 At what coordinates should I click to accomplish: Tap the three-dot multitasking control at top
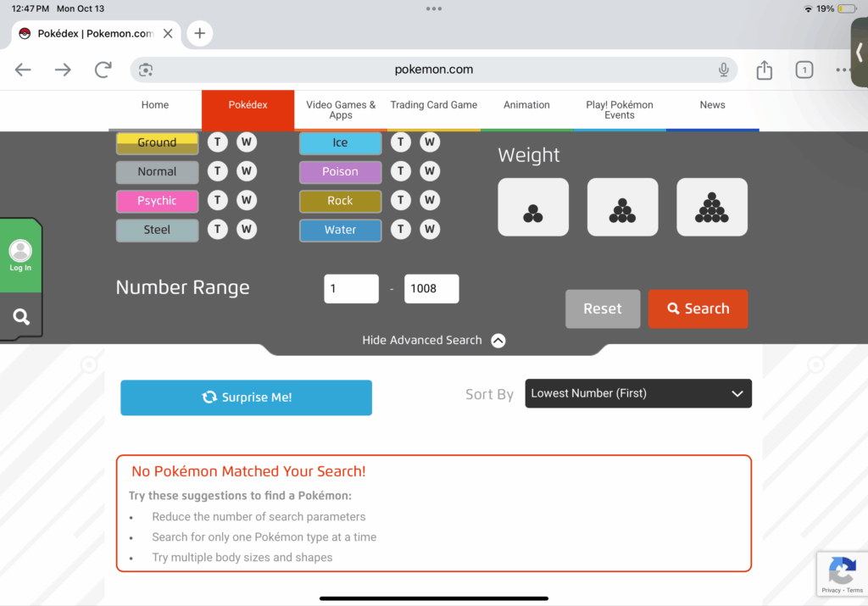(x=434, y=8)
